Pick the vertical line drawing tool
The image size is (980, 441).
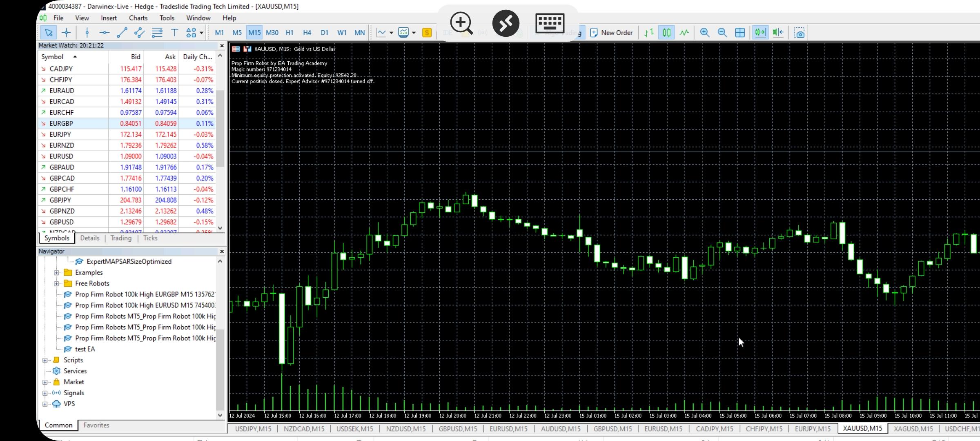tap(87, 33)
